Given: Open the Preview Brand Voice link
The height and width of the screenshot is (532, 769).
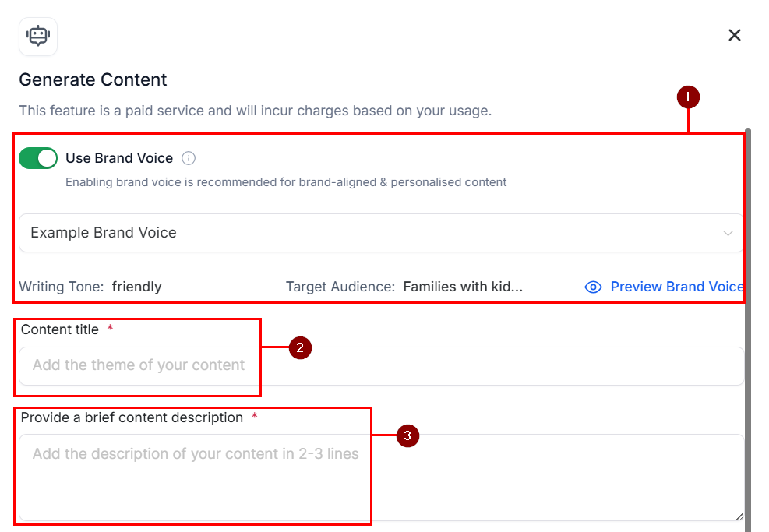Looking at the screenshot, I should click(677, 287).
